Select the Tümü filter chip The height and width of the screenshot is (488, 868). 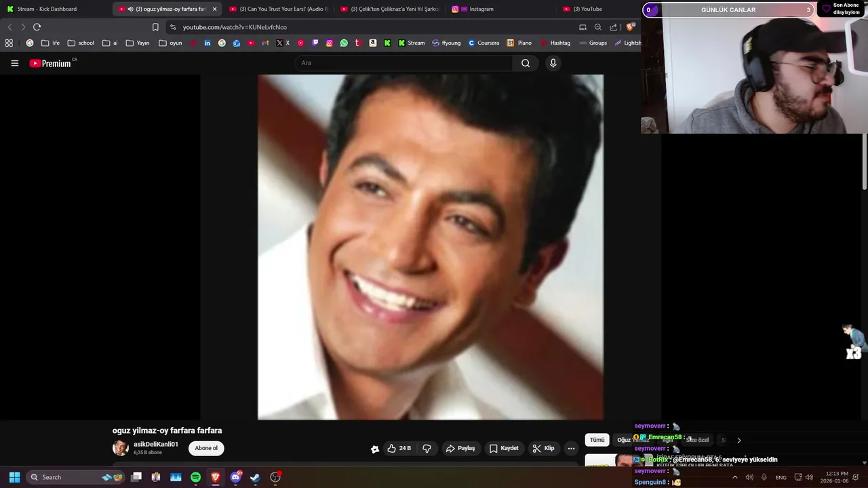click(597, 440)
